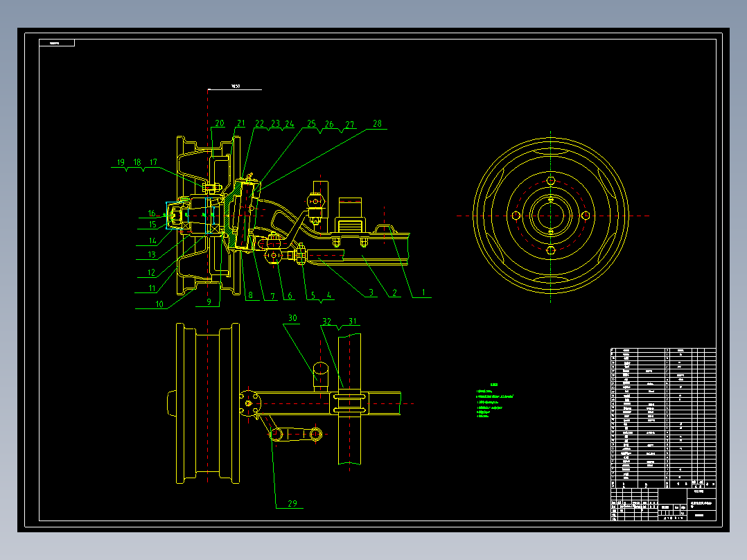This screenshot has width=747, height=560.
Task: Click part callout number 19
Action: click(121, 162)
